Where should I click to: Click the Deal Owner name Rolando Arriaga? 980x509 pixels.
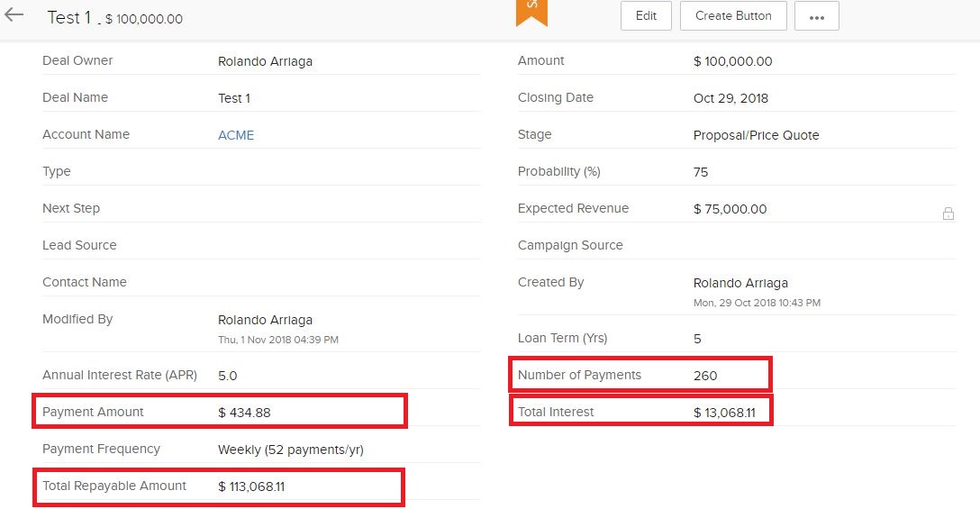click(265, 61)
